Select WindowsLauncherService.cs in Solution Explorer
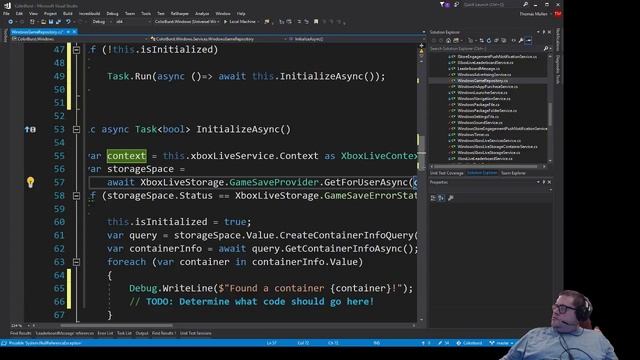 tap(482, 93)
